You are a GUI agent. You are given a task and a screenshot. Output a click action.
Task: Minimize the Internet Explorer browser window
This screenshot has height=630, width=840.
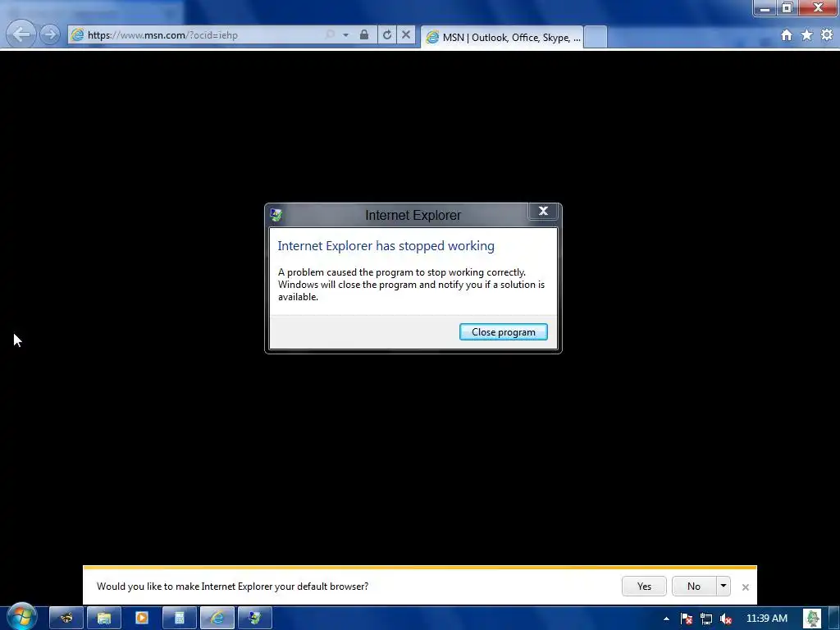point(765,8)
